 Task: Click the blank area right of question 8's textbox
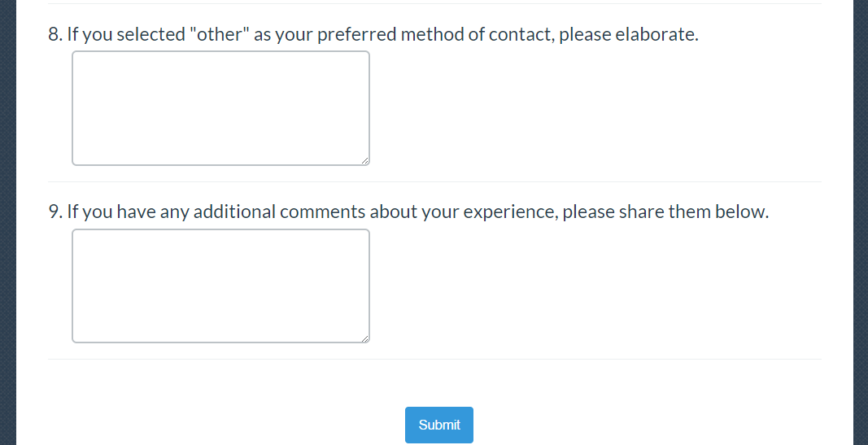pos(594,108)
